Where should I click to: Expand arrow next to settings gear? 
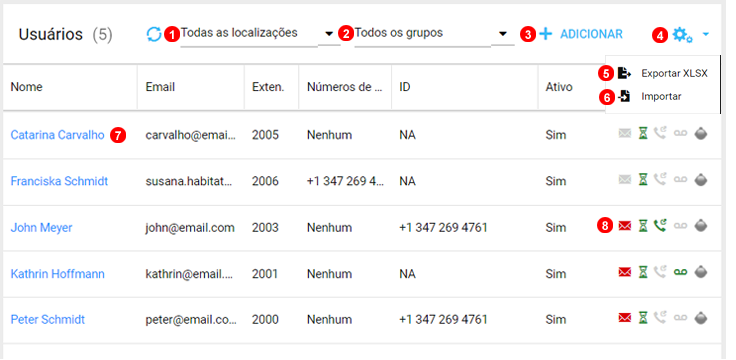tap(706, 34)
